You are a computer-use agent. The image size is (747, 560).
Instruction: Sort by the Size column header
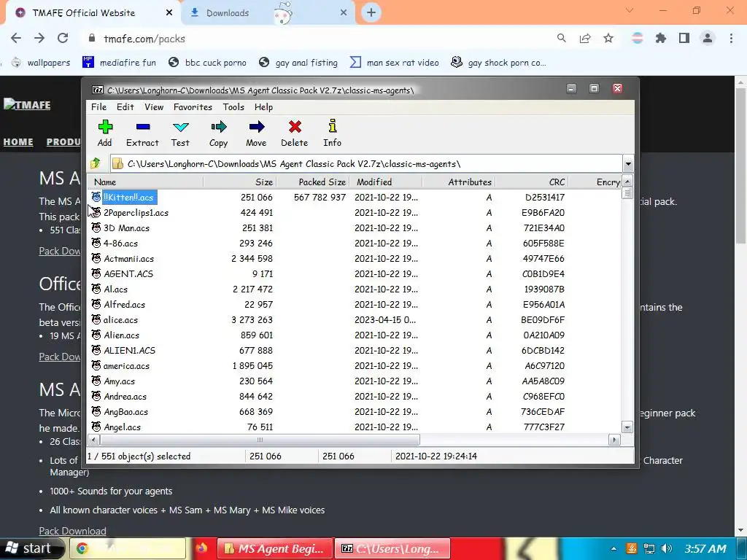240,182
